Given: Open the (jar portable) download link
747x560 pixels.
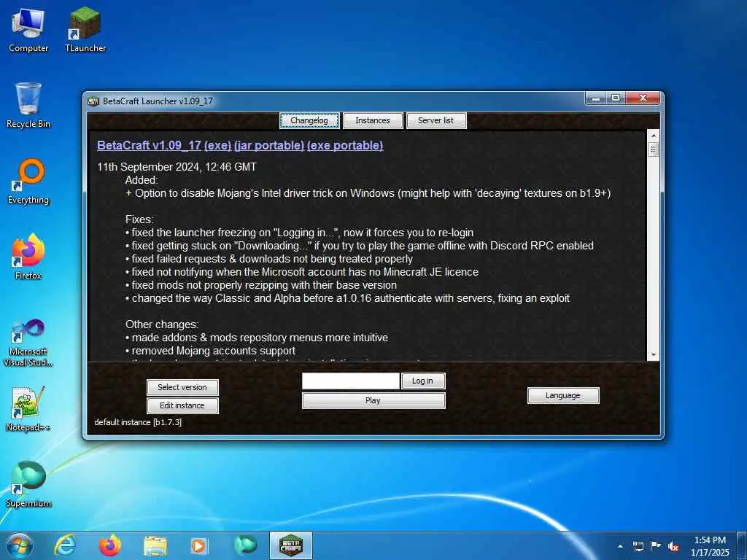Looking at the screenshot, I should (268, 145).
